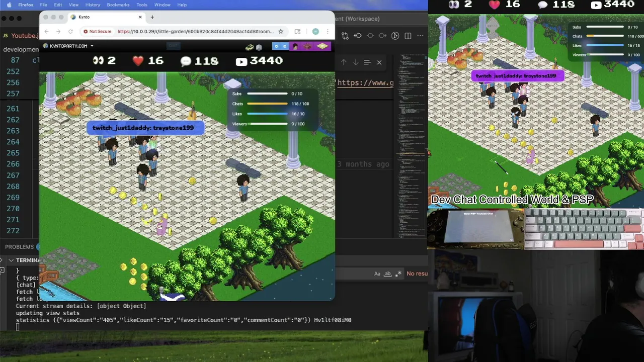Click the gray cube icon in Kynto toolbar
The image size is (644, 362).
(x=259, y=47)
